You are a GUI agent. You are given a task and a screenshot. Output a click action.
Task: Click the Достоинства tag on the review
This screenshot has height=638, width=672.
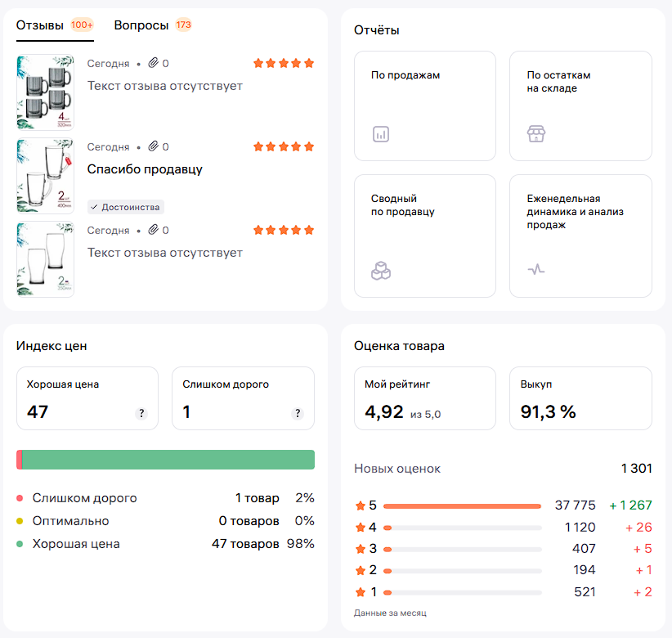point(126,207)
